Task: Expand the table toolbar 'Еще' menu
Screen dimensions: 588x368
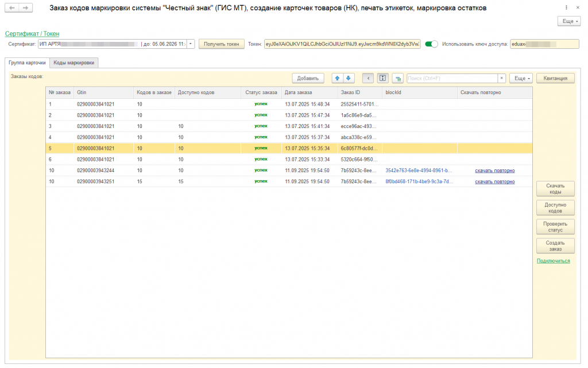Action: (x=521, y=78)
